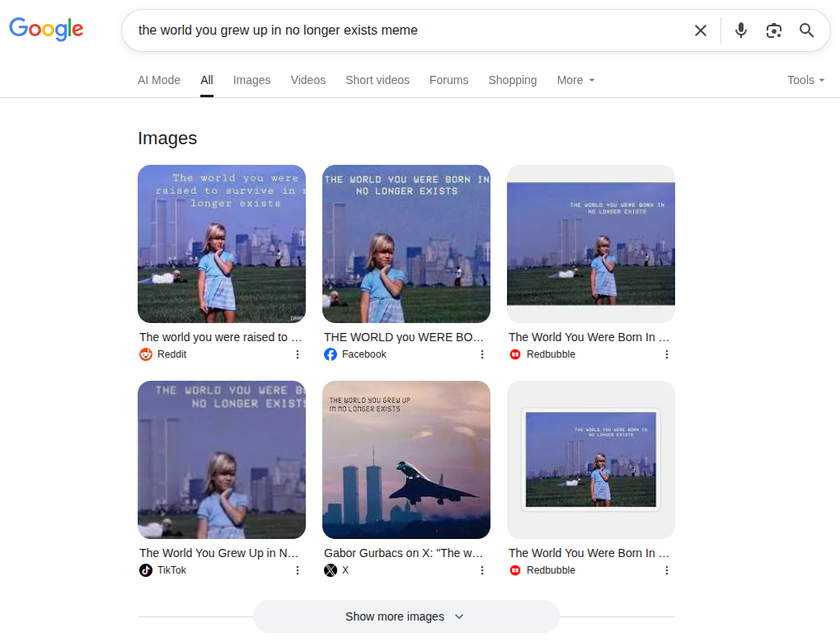Open the second Redbubble framed print thumbnail
Screen dimensions: 840x642
pyautogui.click(x=591, y=459)
